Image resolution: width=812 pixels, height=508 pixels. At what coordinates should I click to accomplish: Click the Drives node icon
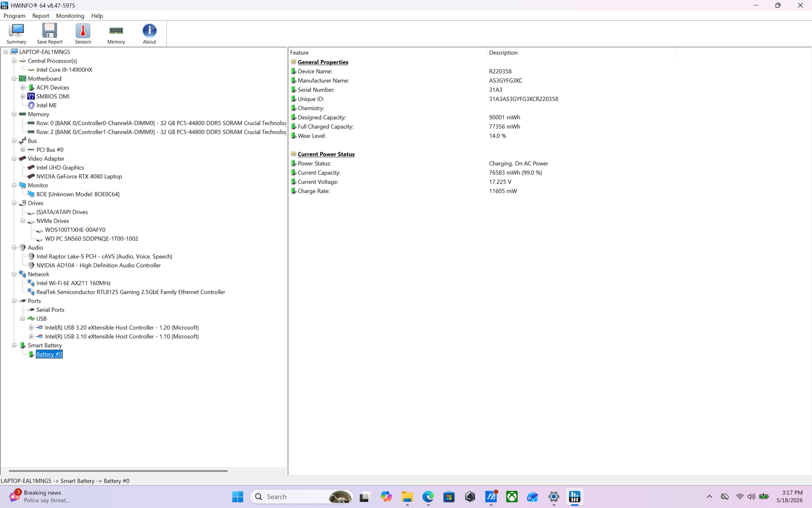(x=22, y=203)
